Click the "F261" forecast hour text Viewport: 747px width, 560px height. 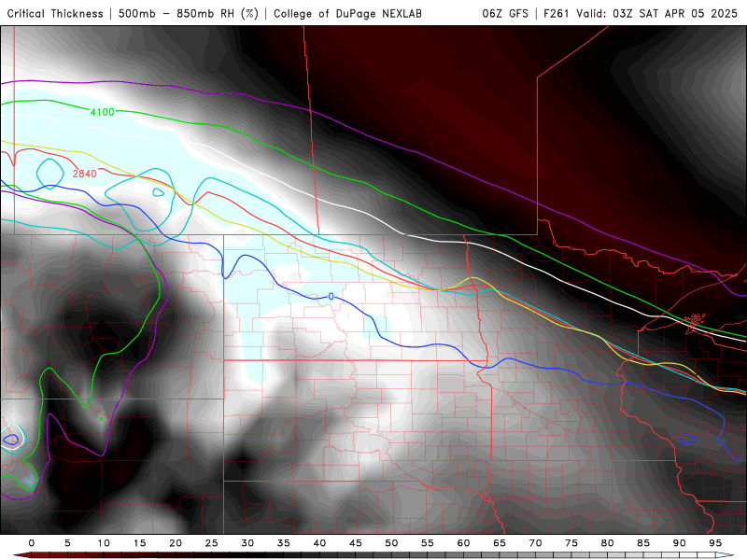[557, 13]
